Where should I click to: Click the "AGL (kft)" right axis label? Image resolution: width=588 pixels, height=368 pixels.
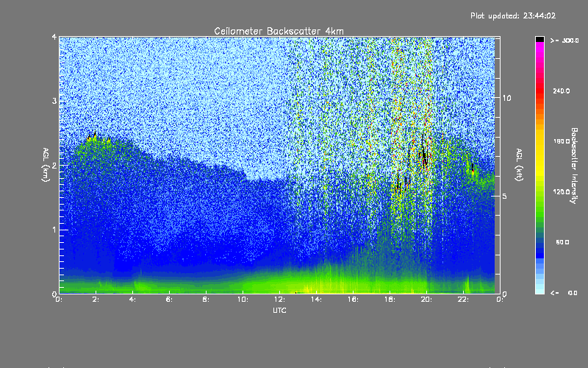click(519, 165)
